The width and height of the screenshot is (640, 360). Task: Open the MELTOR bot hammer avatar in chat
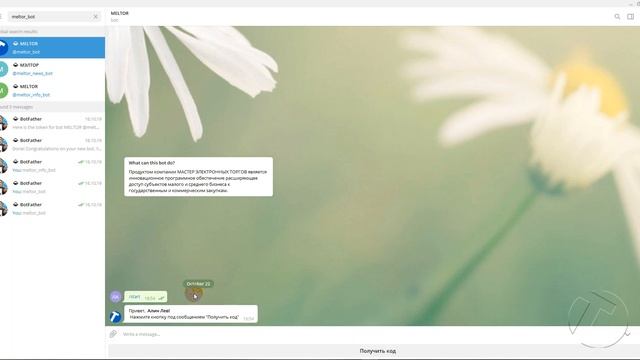(116, 316)
